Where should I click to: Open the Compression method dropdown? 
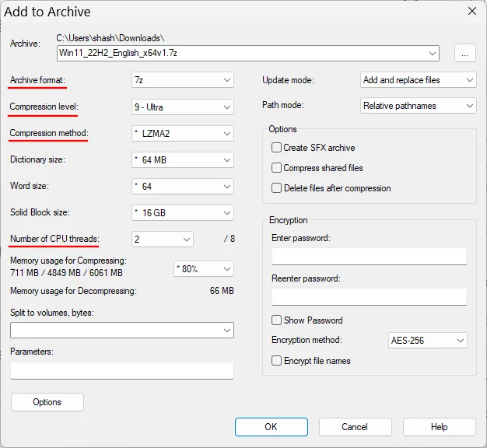[183, 134]
